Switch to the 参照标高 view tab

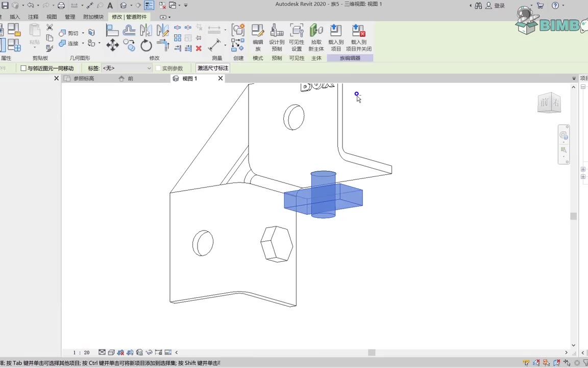(84, 79)
